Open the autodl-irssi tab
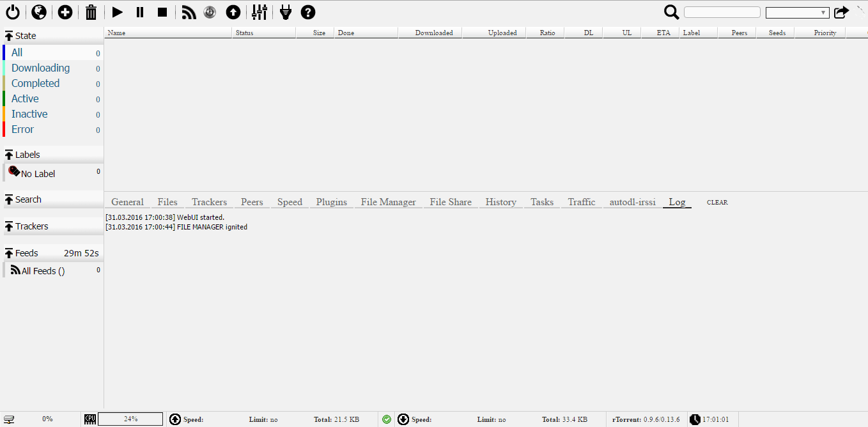 click(x=632, y=202)
